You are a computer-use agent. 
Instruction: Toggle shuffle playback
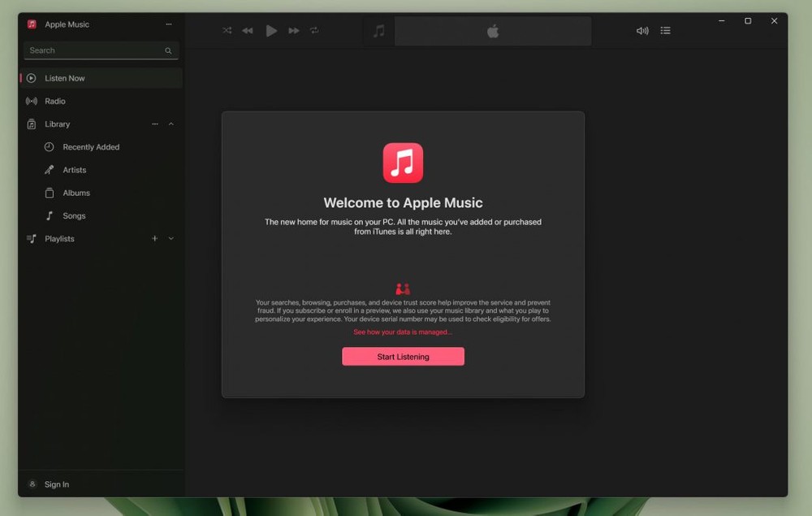pyautogui.click(x=227, y=31)
